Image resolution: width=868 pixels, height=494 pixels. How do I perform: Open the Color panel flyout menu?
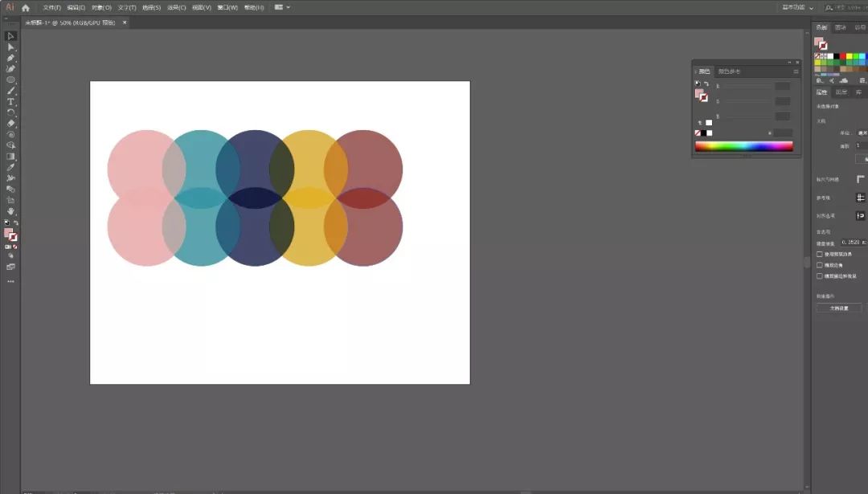(x=796, y=71)
